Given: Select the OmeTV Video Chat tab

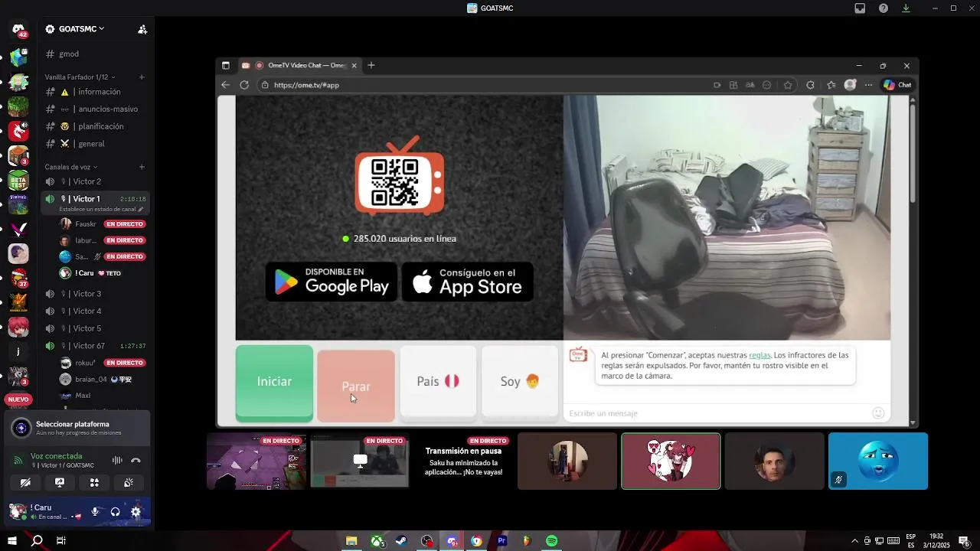Looking at the screenshot, I should (x=299, y=66).
